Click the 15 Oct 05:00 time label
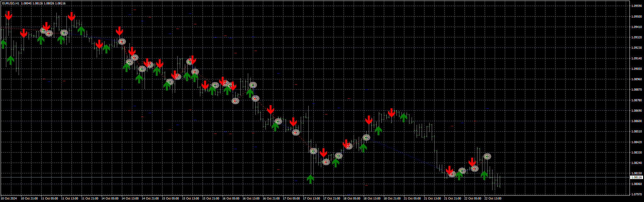Viewport: 644px width, 202px height. point(170,199)
